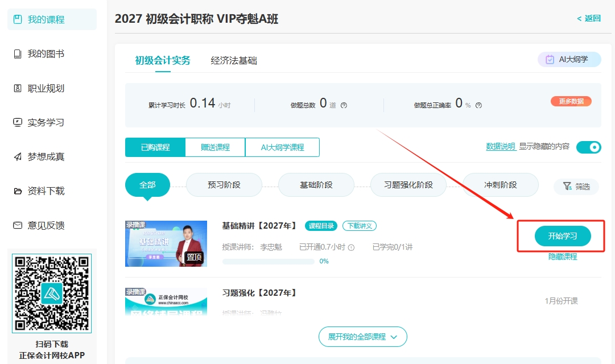
Task: Click the 习题强化 course thumbnail
Action: (166, 301)
